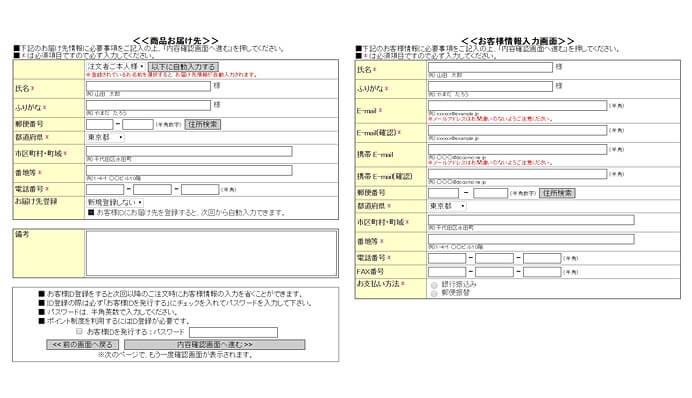Open 都道府県 東京都 dropdown in お客様情報入力 form
This screenshot has height=398, width=692.
pos(448,206)
